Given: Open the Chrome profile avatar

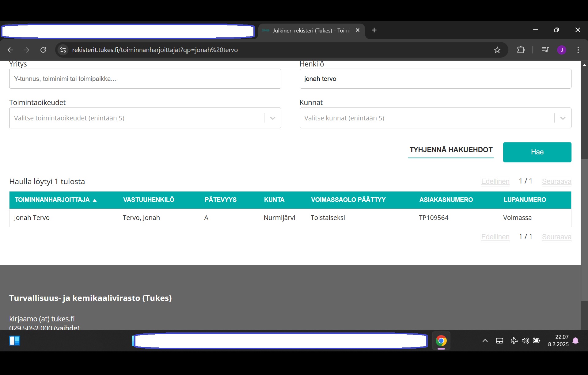Looking at the screenshot, I should click(x=561, y=50).
